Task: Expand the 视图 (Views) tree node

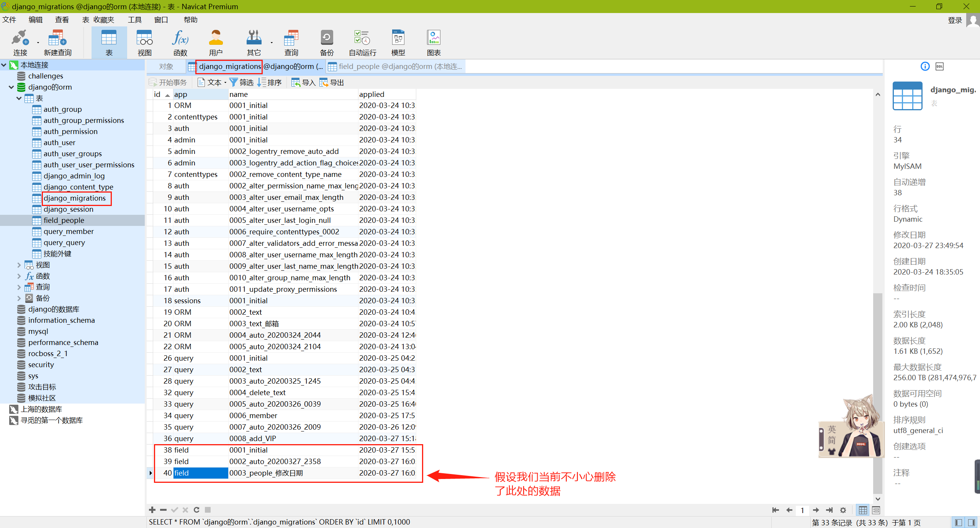Action: [x=19, y=265]
